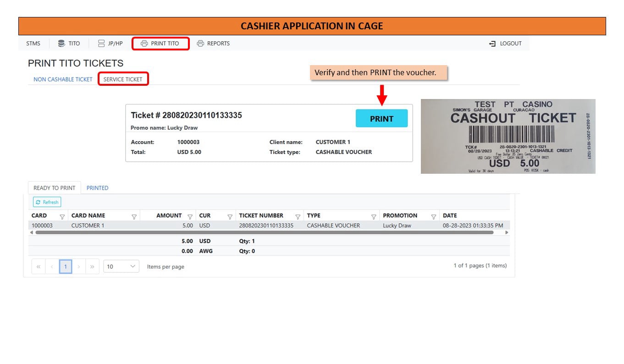Image resolution: width=624 pixels, height=364 pixels.
Task: Open the STMS menu item
Action: pyautogui.click(x=33, y=44)
